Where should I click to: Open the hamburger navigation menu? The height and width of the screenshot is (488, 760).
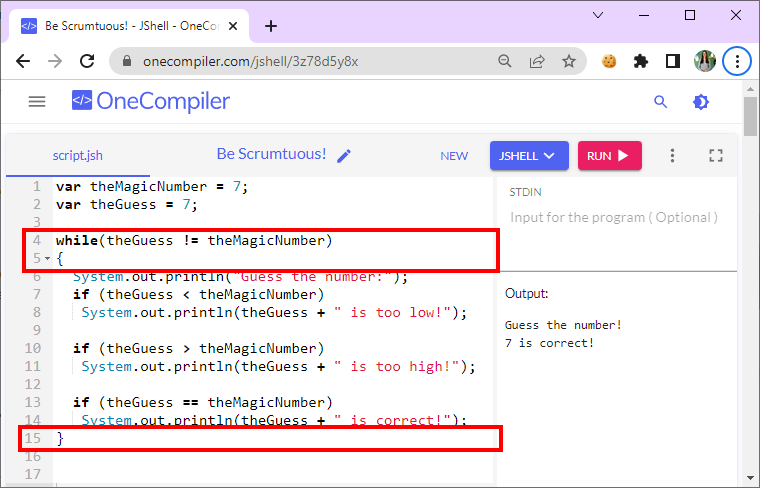pos(37,101)
